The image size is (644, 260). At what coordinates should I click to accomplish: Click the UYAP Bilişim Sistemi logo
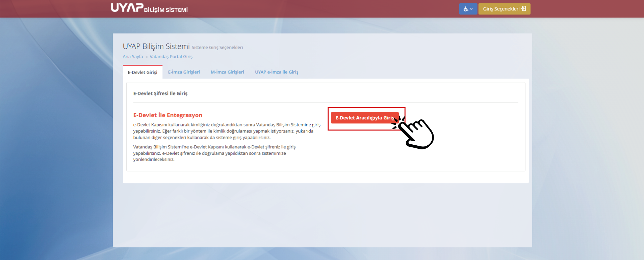[149, 8]
